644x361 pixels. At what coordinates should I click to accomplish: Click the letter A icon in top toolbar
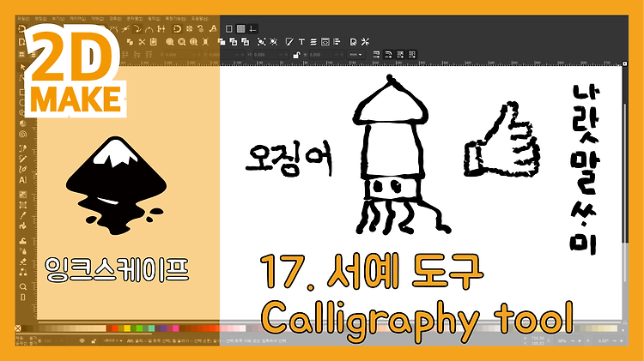(x=213, y=28)
